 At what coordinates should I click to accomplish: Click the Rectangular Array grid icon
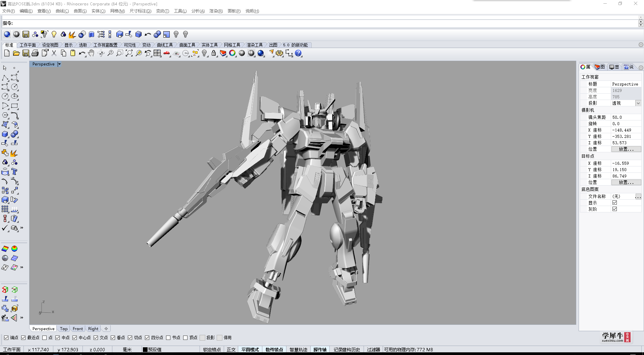pyautogui.click(x=5, y=209)
